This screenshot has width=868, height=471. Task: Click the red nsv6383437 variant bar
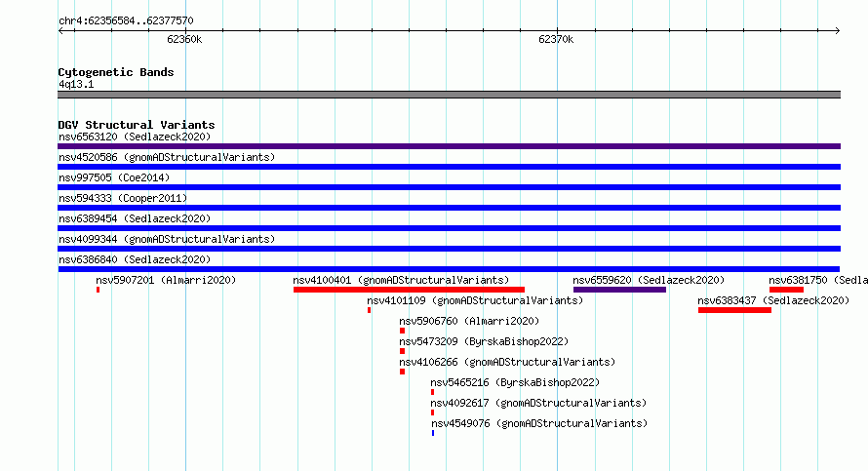pos(734,310)
